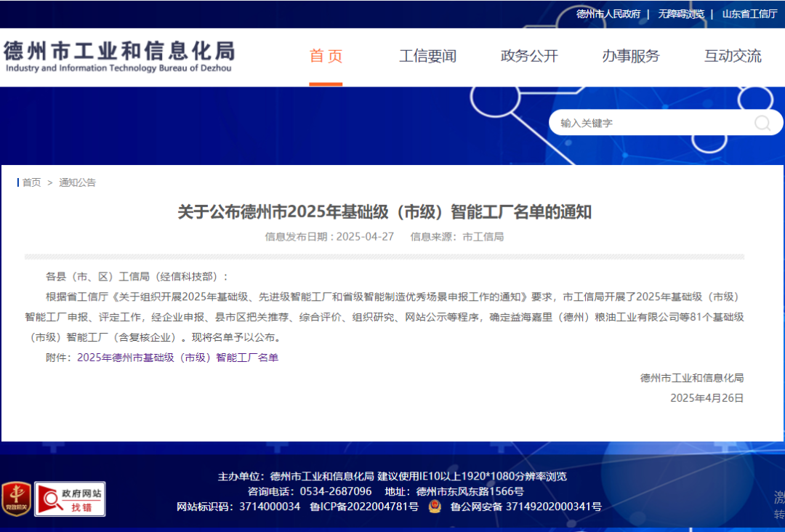Click the 鲁ICP备2022004781号 footer link

tap(364, 507)
